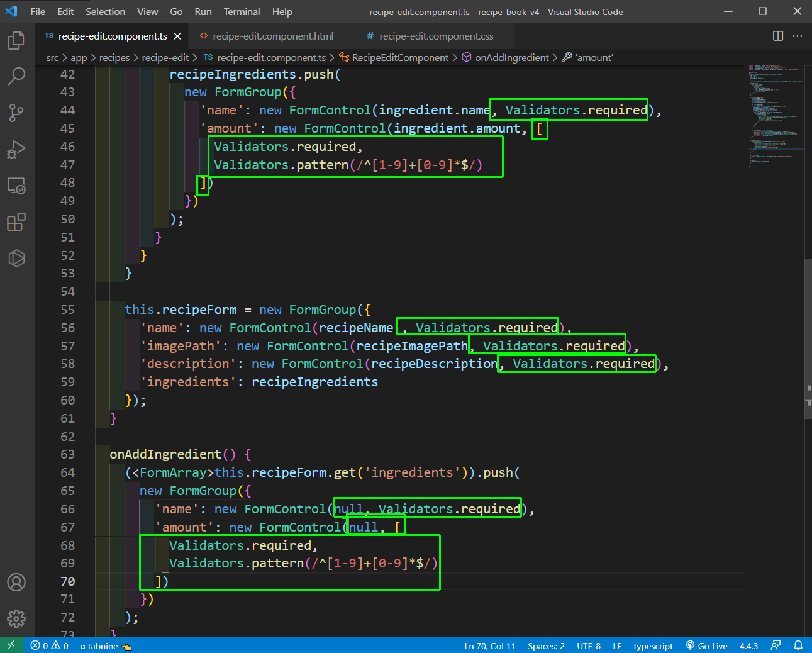Open errors and warnings count in status bar
Screen dimensions: 812x653
coord(50,645)
